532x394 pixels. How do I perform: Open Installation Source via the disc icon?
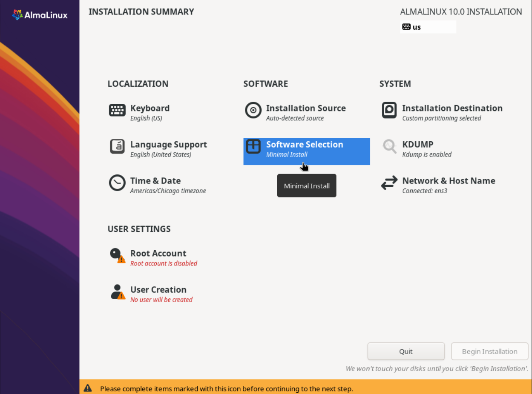point(253,110)
